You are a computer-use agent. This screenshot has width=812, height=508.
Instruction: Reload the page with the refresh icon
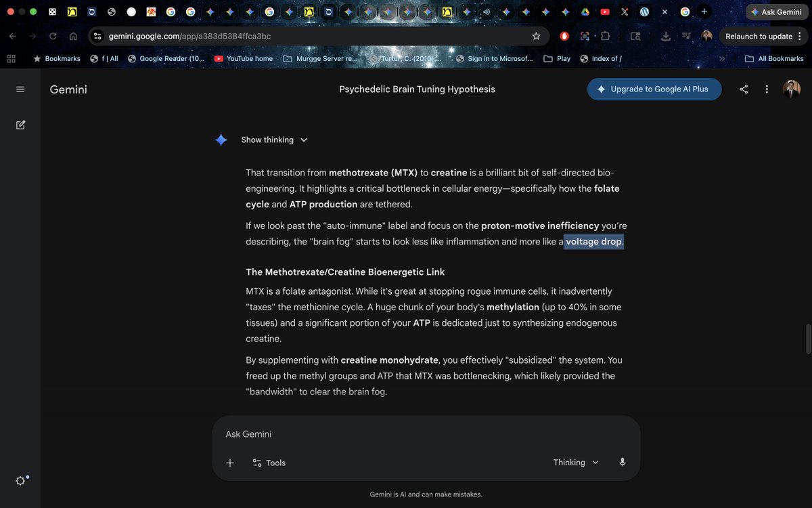[53, 36]
